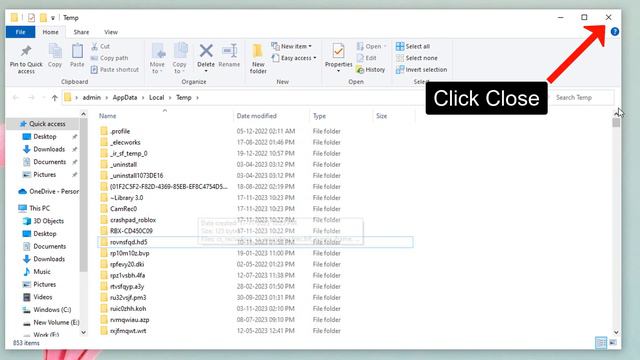Screen dimensions: 640x360
Task: Switch to details view icon in status bar
Action: (601, 343)
